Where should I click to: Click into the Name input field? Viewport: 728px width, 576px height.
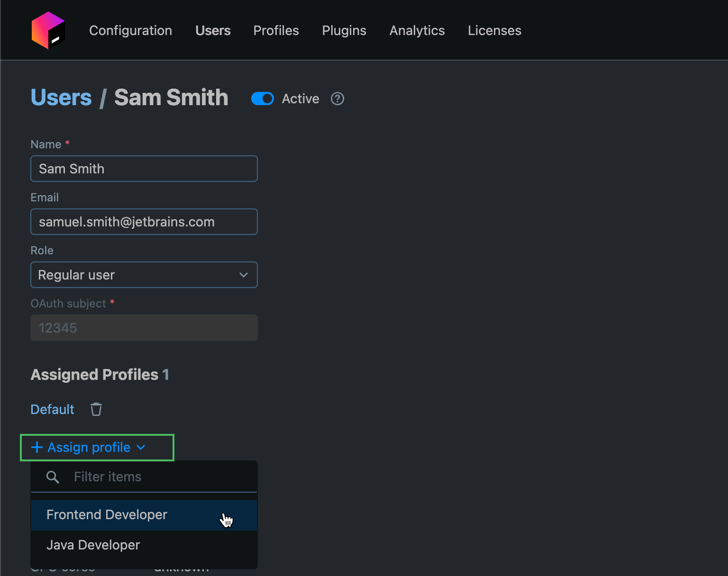pyautogui.click(x=144, y=169)
